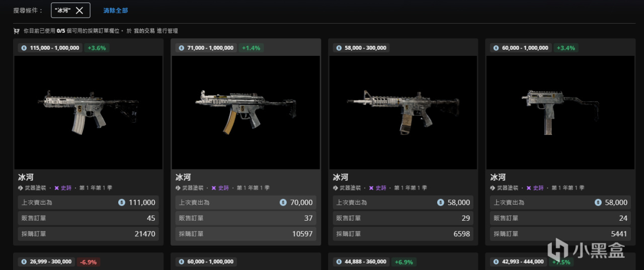
Task: Click the buy orders count 6598
Action: pyautogui.click(x=462, y=234)
